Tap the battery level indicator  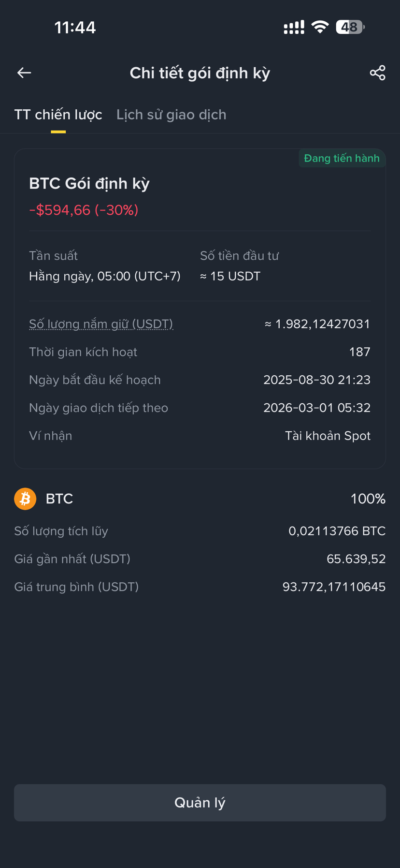tap(350, 27)
